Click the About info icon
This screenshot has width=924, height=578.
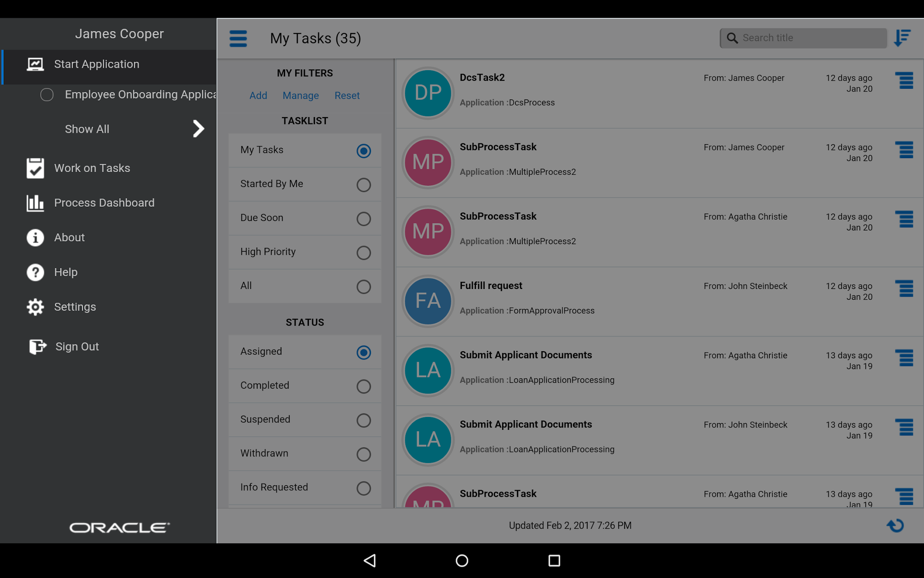tap(35, 237)
